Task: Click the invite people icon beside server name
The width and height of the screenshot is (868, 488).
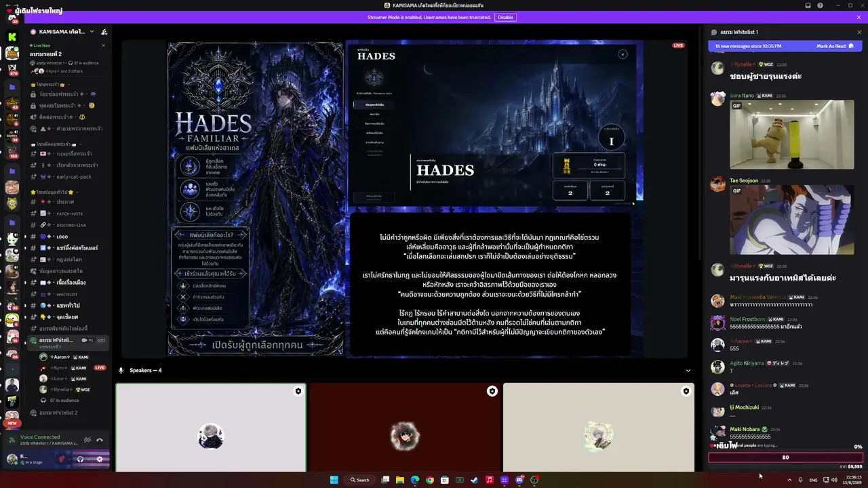Action: click(104, 32)
